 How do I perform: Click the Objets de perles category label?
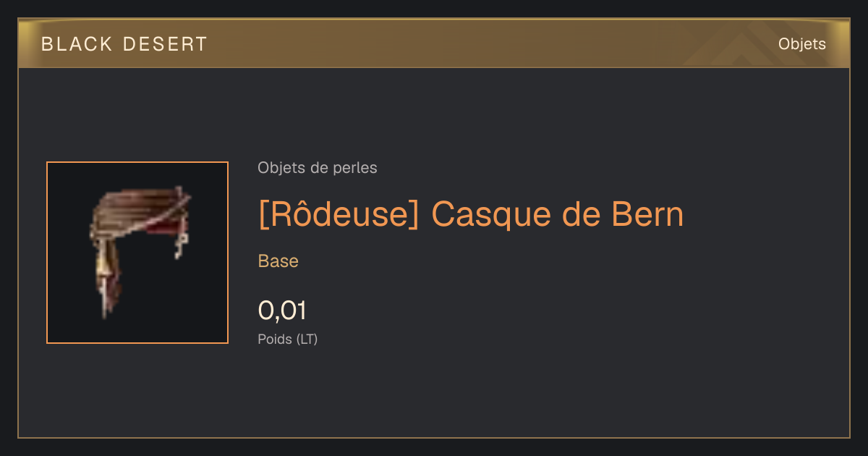point(318,168)
